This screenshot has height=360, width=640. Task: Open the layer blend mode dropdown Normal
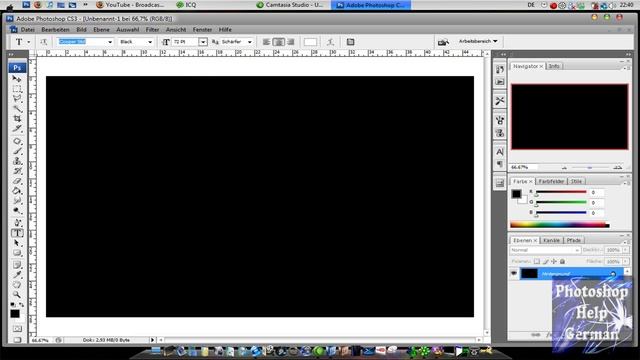[545, 250]
